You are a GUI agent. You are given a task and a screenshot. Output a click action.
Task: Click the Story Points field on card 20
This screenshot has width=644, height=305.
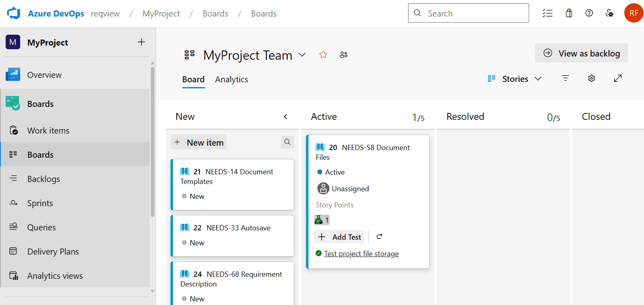(334, 205)
